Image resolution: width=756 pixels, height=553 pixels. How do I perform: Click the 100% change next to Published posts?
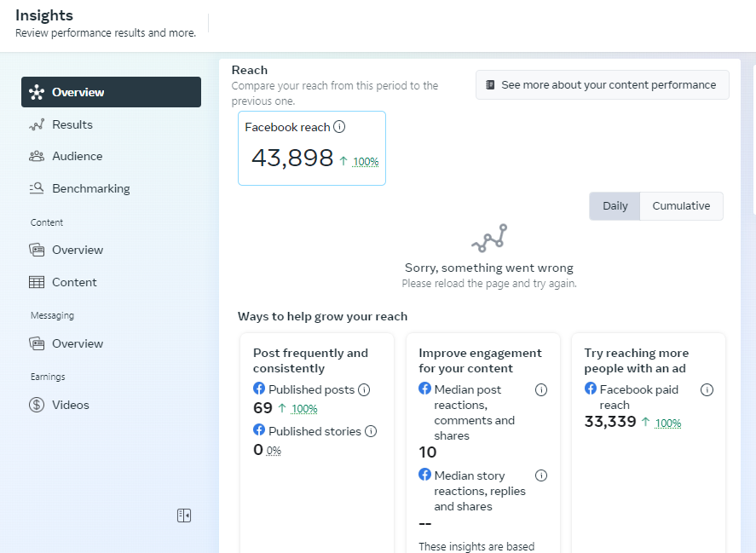click(304, 409)
